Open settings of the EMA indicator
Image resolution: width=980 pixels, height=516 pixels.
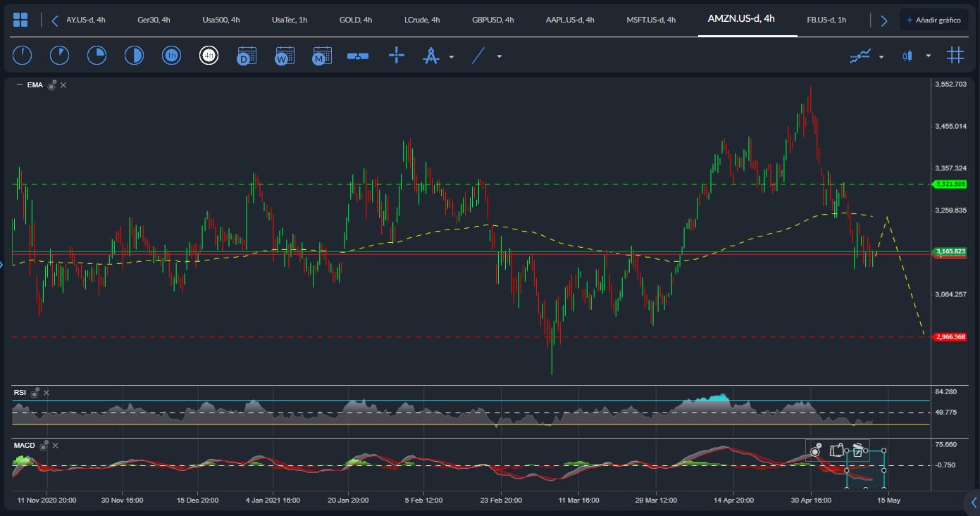click(x=50, y=84)
